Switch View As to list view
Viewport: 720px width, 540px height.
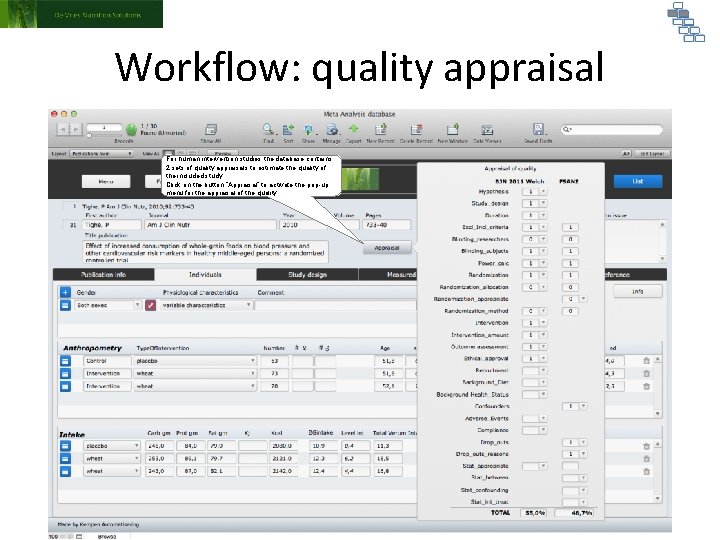coord(180,153)
